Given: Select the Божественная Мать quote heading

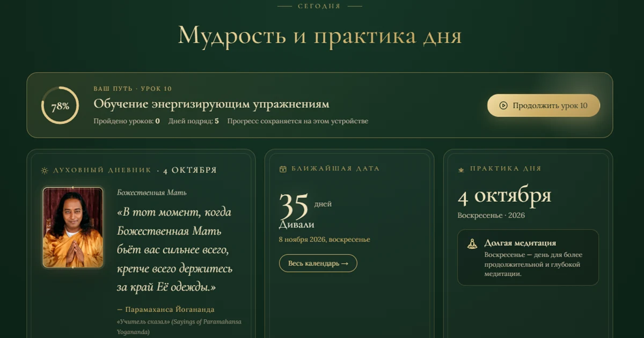Looking at the screenshot, I should pyautogui.click(x=152, y=192).
